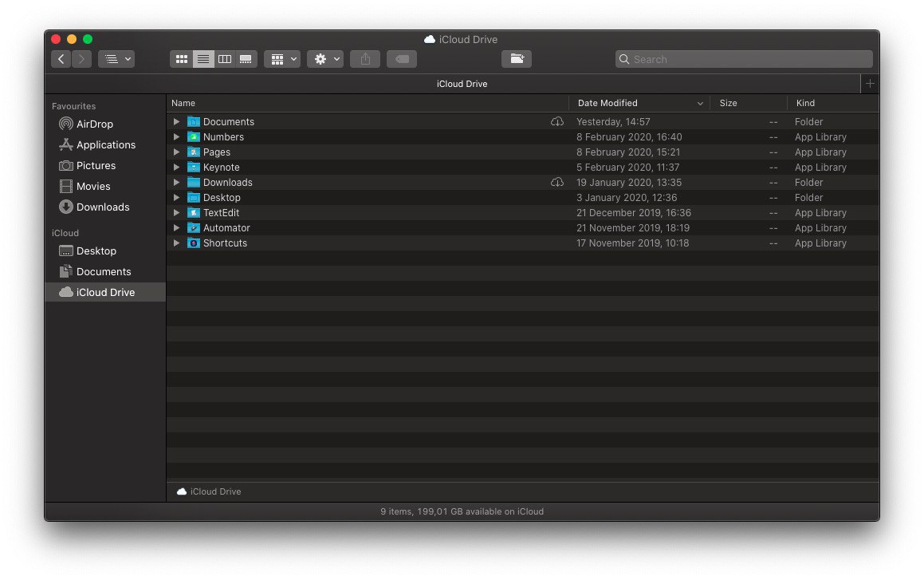Click iCloud Drive in the bottom path bar
Screen dimensions: 924x580
[209, 491]
